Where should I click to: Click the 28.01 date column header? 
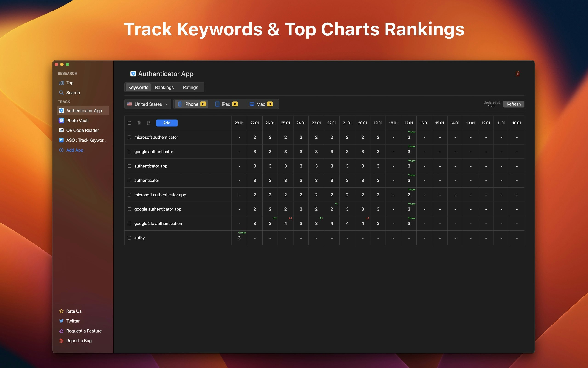(x=239, y=123)
